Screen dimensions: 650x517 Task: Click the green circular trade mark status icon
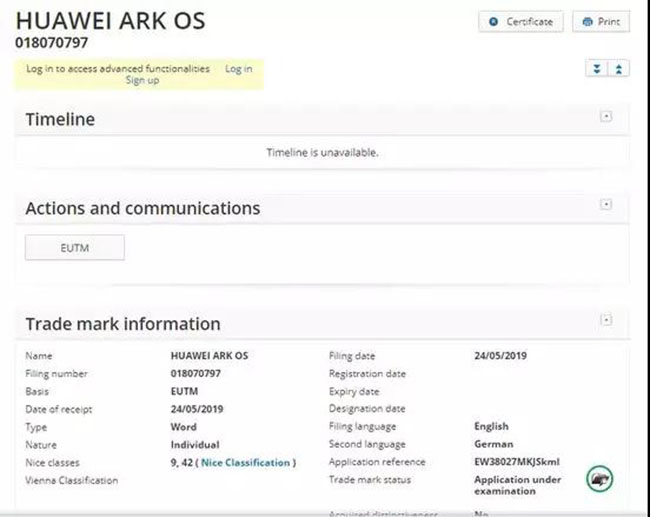click(x=600, y=479)
